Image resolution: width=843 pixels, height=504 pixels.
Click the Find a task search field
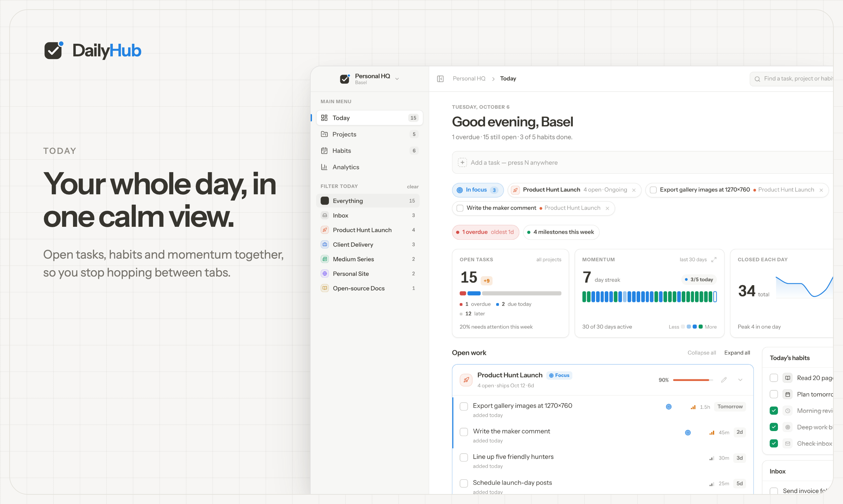click(x=791, y=79)
